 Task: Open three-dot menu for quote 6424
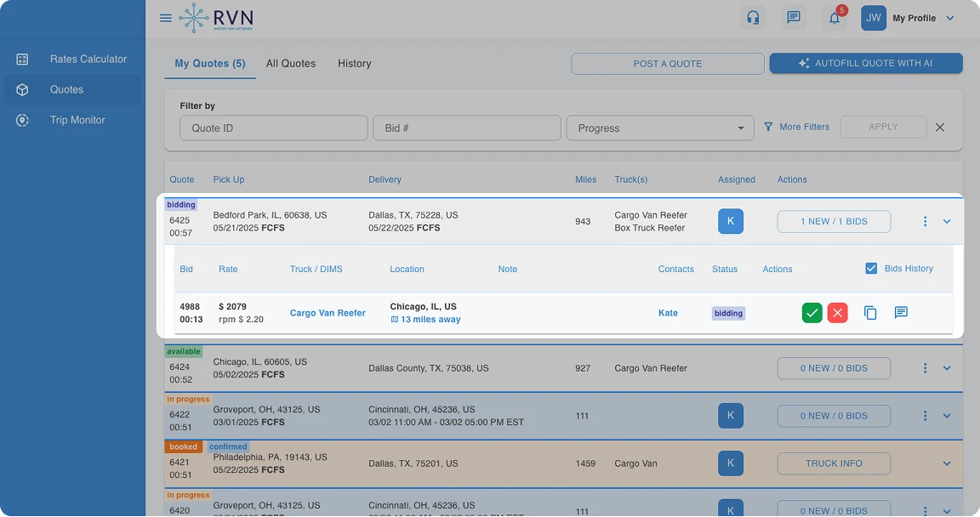[925, 368]
